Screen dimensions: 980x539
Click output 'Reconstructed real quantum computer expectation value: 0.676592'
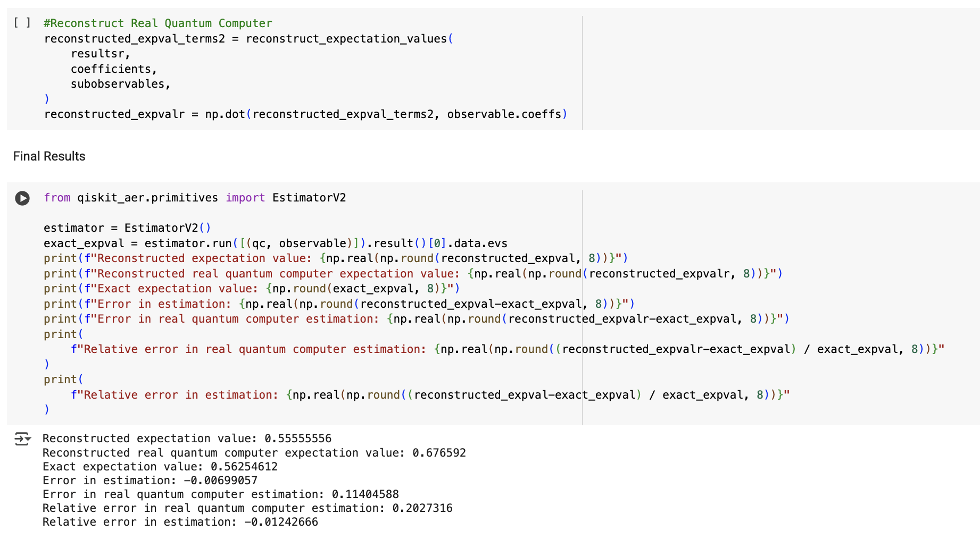(x=254, y=453)
